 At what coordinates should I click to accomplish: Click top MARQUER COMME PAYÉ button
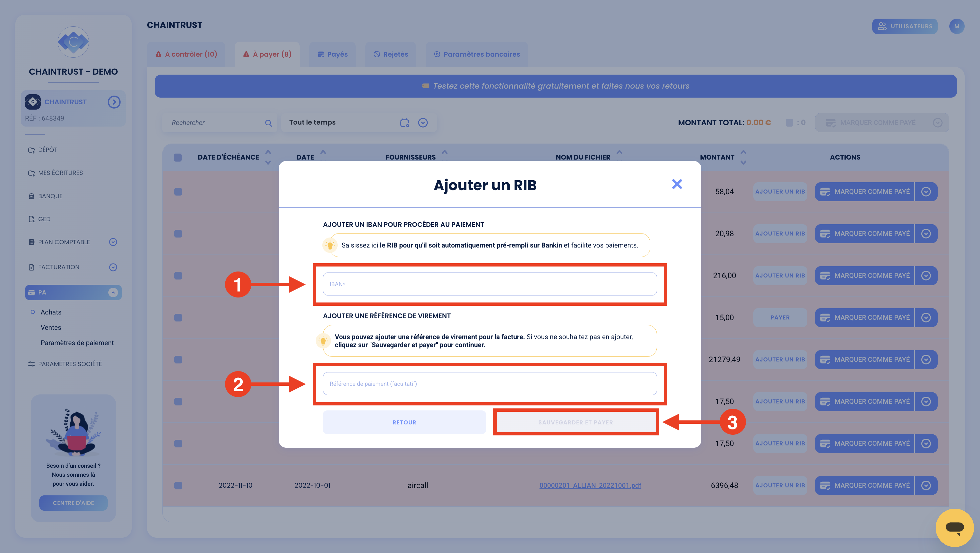pyautogui.click(x=870, y=123)
